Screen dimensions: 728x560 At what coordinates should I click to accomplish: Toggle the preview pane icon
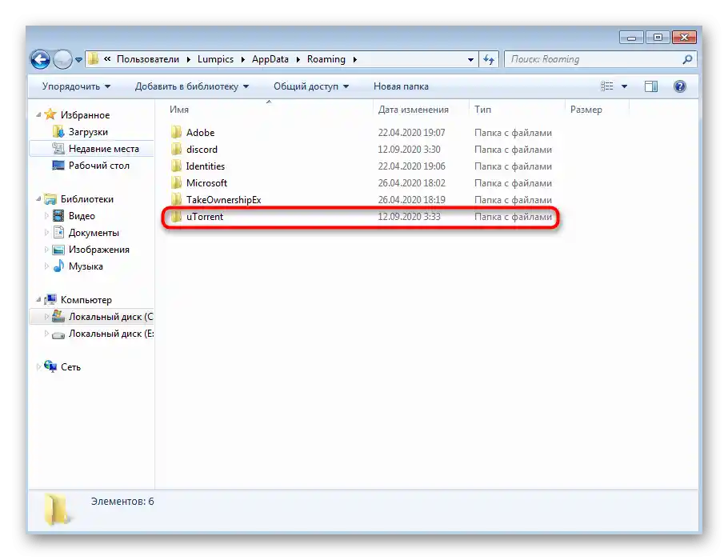click(651, 86)
